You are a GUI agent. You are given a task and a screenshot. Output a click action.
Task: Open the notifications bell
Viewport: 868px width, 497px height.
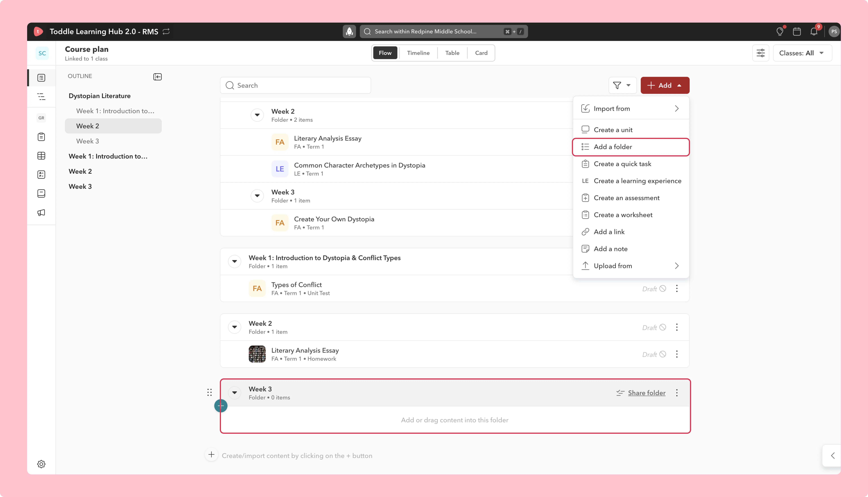814,31
